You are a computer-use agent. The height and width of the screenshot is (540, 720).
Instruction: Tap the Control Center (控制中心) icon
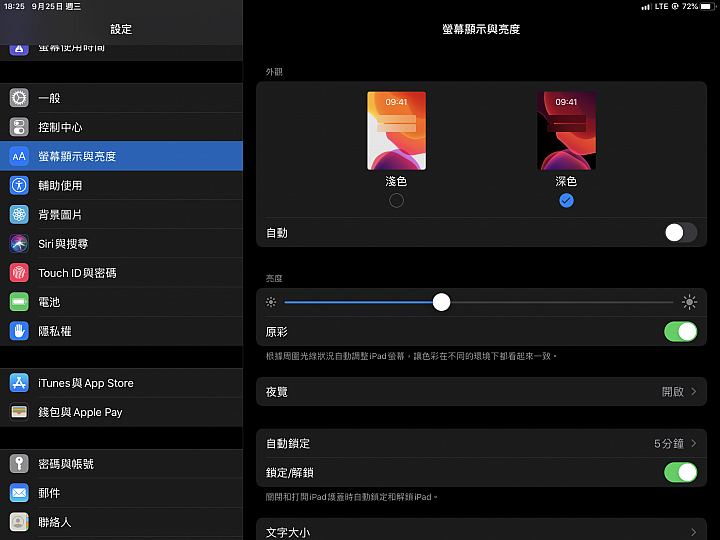tap(19, 127)
